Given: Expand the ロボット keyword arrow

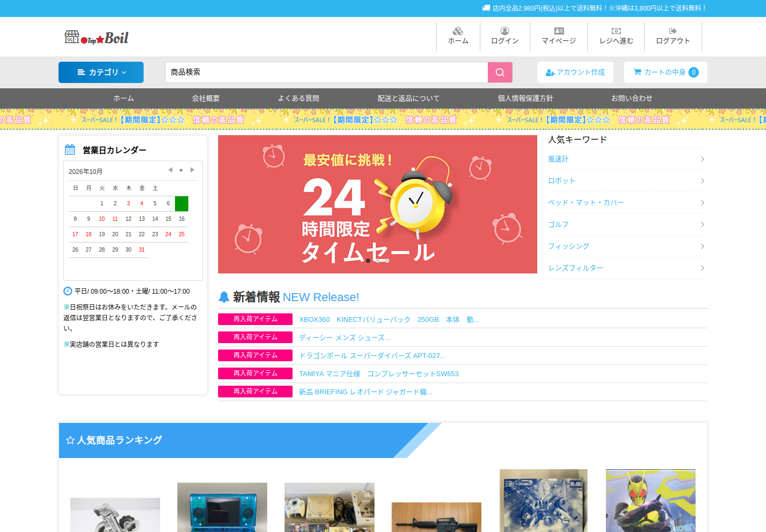Looking at the screenshot, I should [702, 181].
